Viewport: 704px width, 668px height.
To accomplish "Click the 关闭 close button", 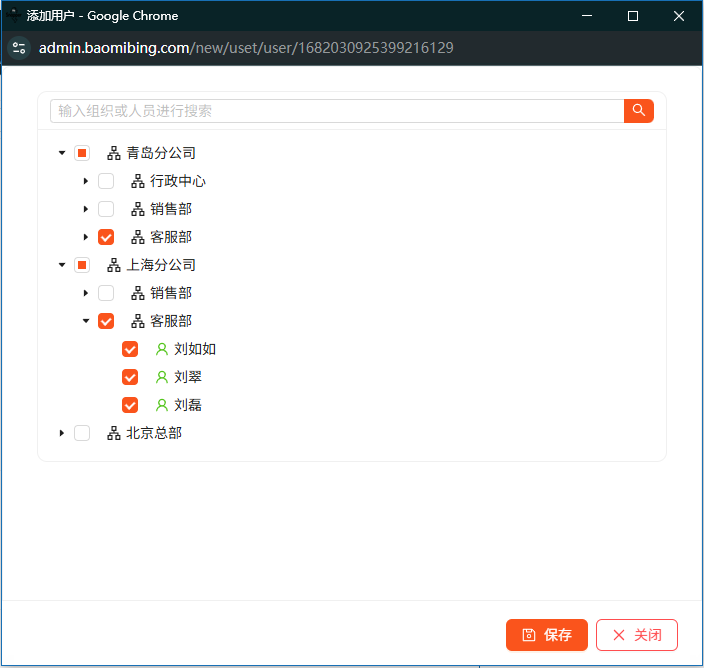I will click(636, 635).
